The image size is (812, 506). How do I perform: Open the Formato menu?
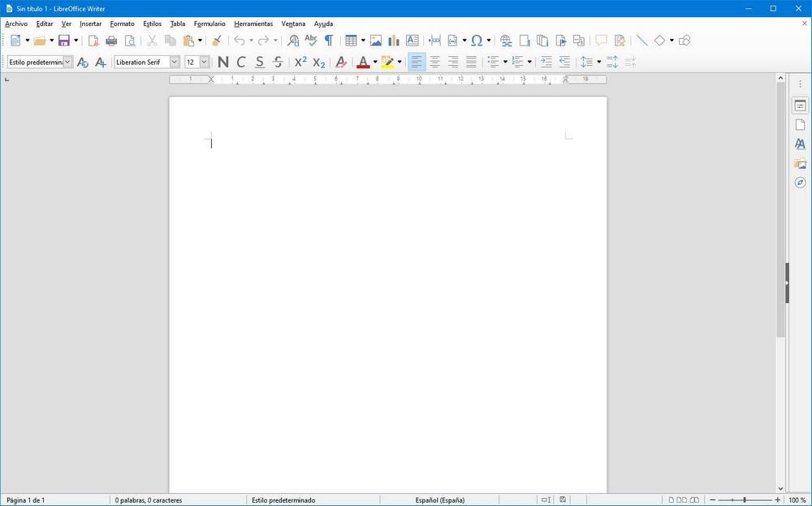[123, 24]
